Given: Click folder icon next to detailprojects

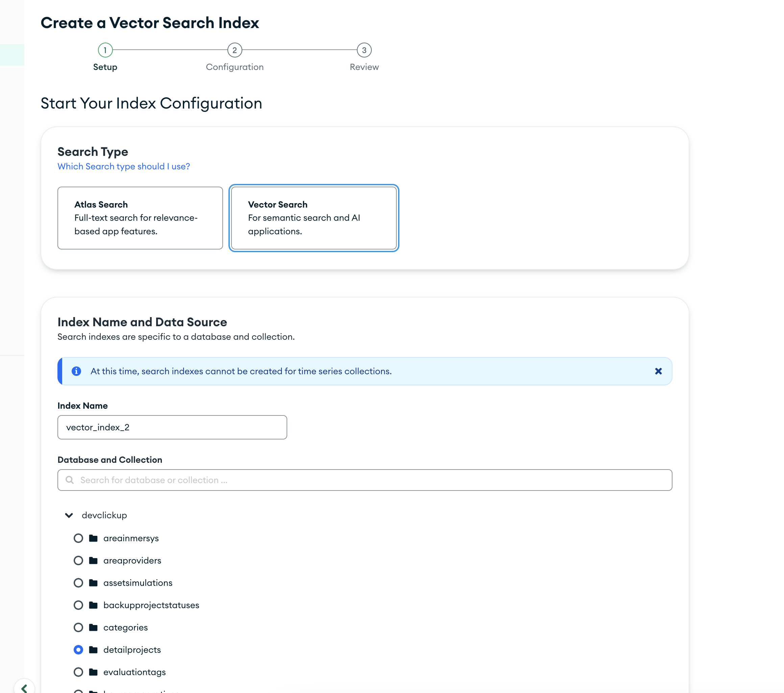Looking at the screenshot, I should [93, 650].
